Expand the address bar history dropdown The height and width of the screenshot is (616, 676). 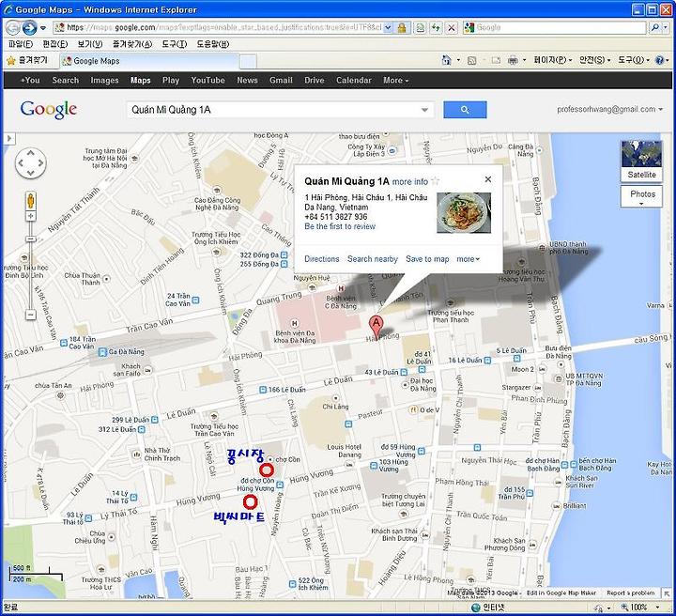388,27
